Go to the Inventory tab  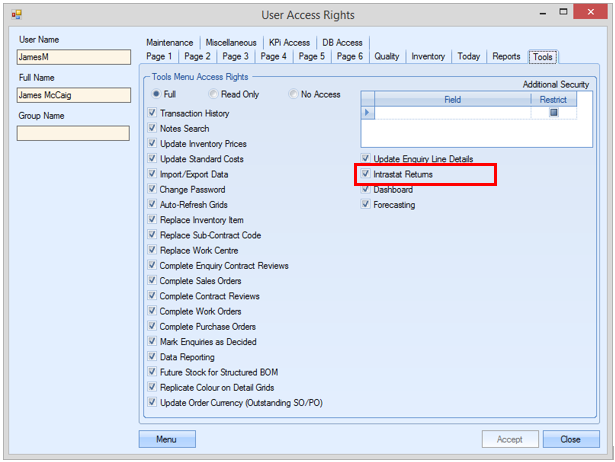click(x=428, y=57)
